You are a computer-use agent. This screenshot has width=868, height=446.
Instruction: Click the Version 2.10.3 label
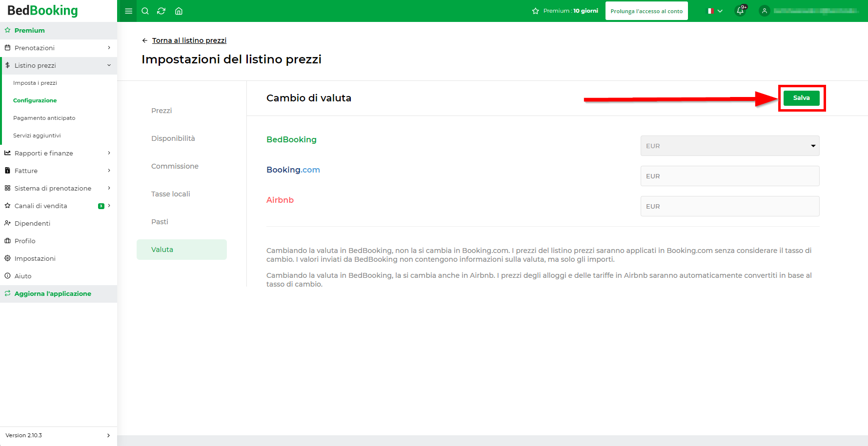click(24, 435)
